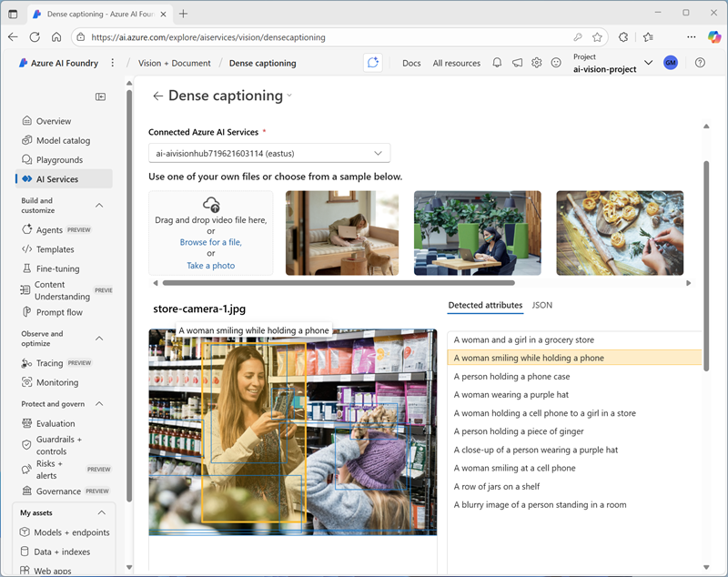Screen dimensions: 728x577
Task: Open the settings gear icon
Action: [537, 63]
